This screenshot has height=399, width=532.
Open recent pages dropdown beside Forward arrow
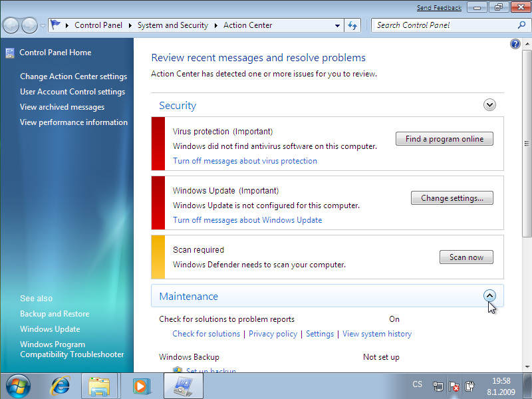click(43, 25)
